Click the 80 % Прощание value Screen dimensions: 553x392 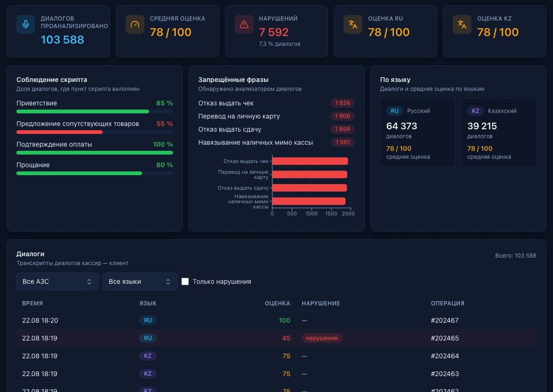[164, 165]
